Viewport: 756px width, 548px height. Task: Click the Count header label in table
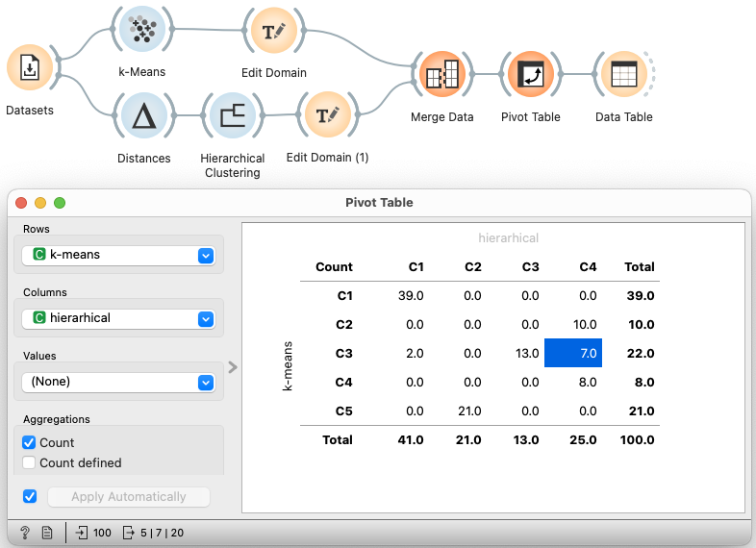pos(334,266)
